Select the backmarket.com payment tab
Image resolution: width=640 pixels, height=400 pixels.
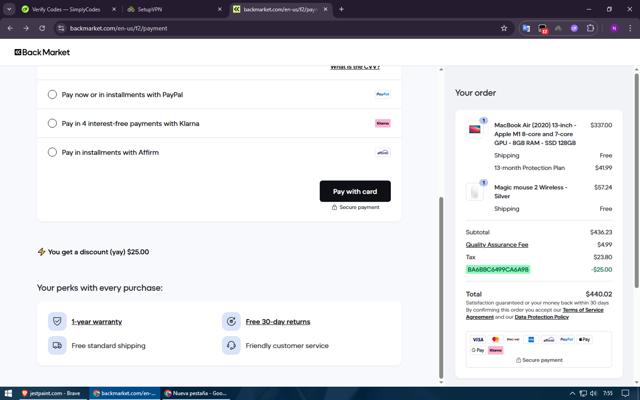point(279,9)
